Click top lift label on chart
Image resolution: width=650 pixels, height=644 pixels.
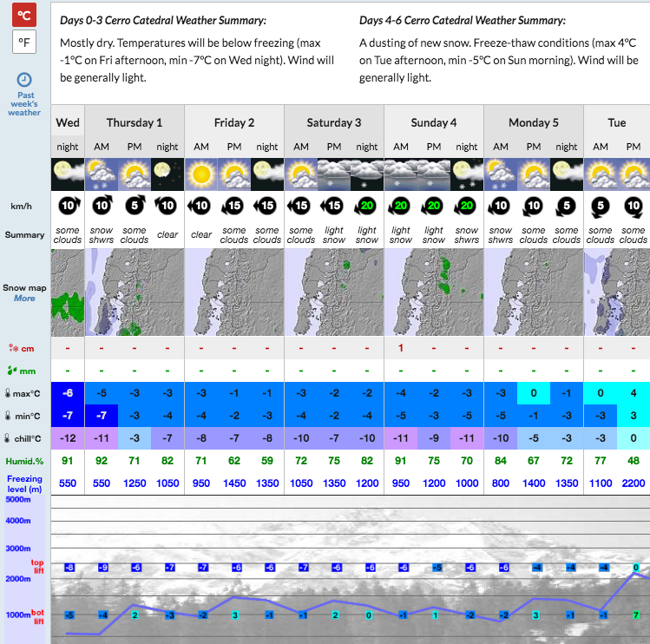(x=37, y=567)
